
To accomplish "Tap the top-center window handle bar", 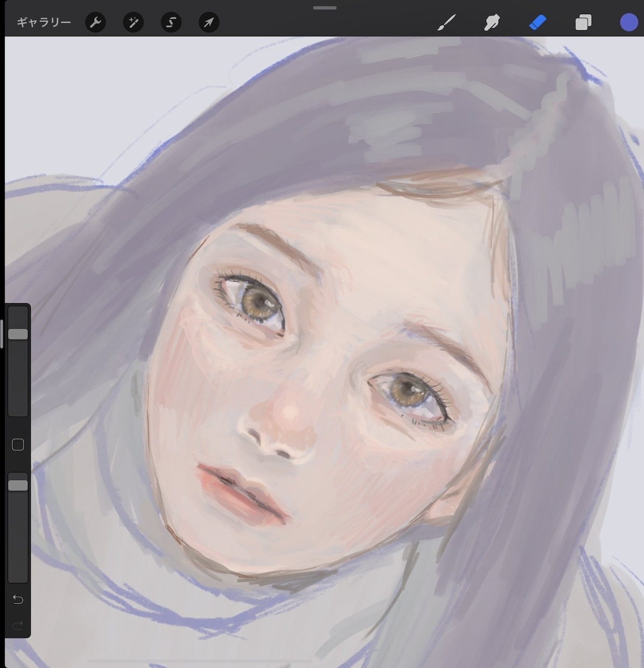I will point(325,8).
